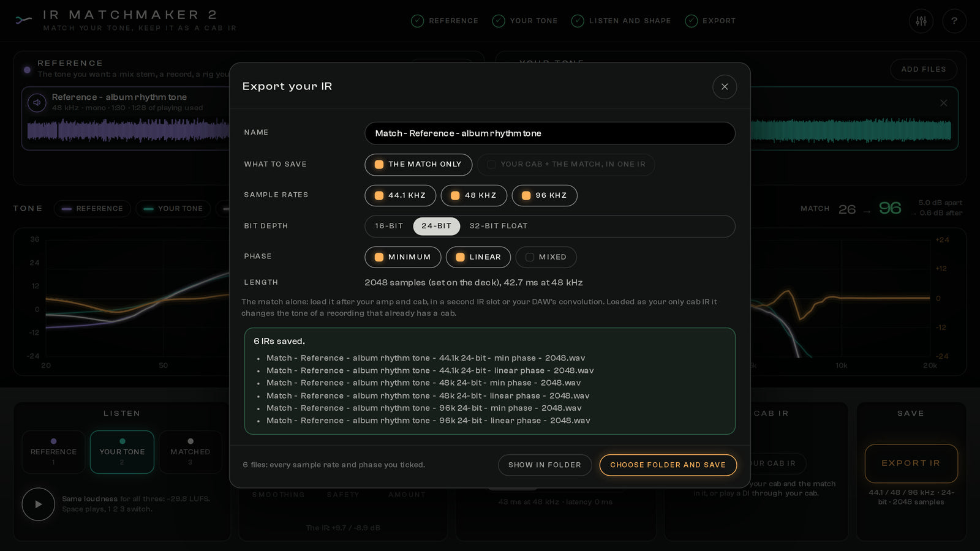The image size is (980, 551).
Task: Toggle the Reference curve legend
Action: click(x=92, y=209)
